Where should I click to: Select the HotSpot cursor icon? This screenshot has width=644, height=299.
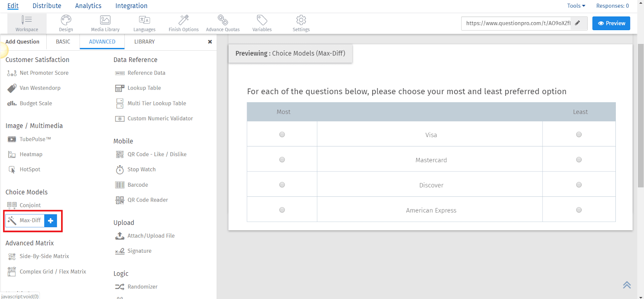(12, 170)
